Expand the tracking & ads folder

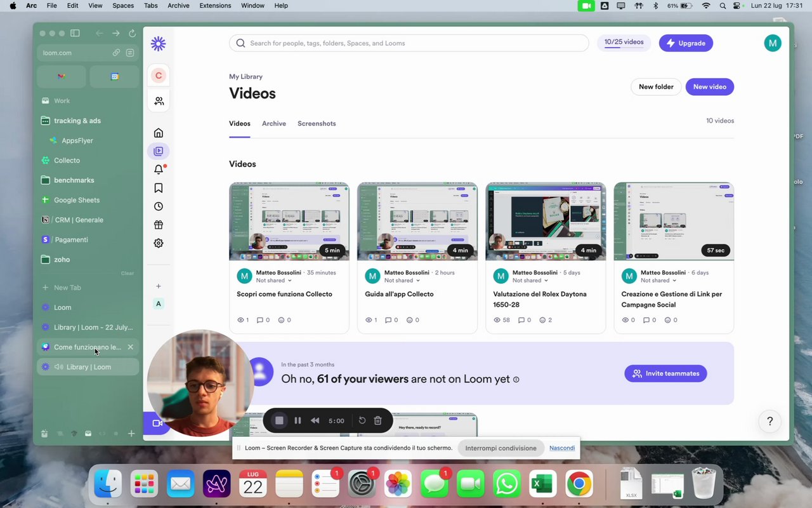click(88, 121)
